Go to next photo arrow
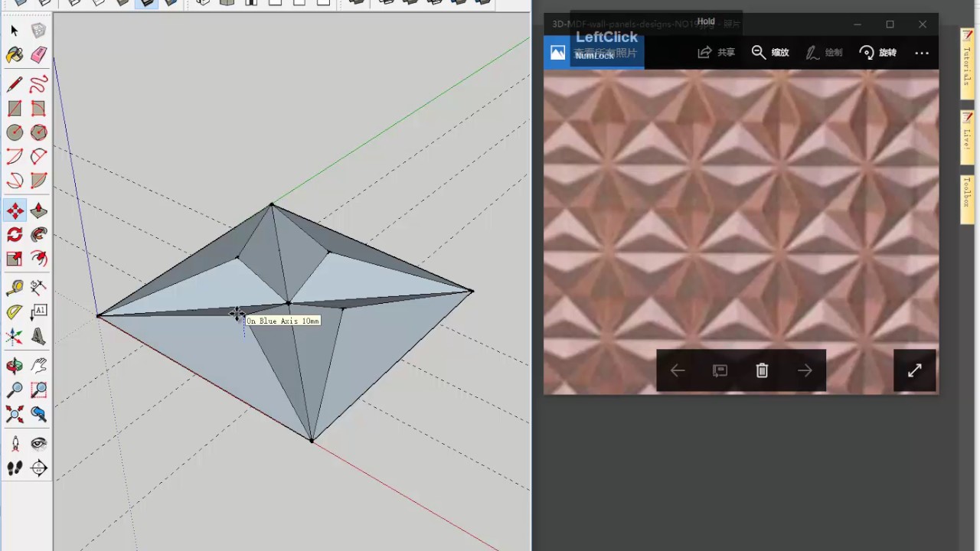The width and height of the screenshot is (980, 551). coord(805,370)
